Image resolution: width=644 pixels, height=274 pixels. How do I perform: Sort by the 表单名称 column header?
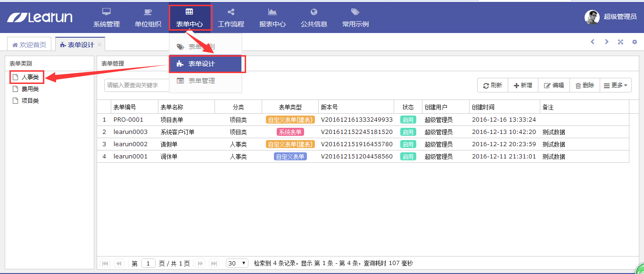[186, 108]
